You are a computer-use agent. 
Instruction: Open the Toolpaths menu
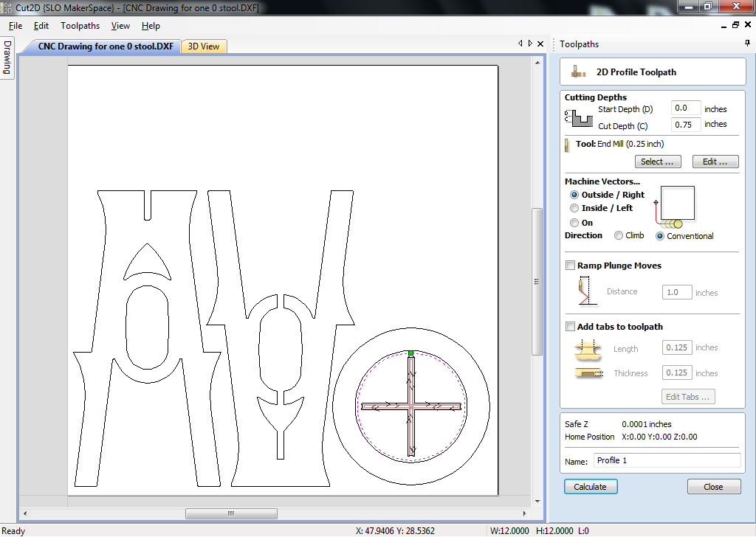tap(80, 26)
